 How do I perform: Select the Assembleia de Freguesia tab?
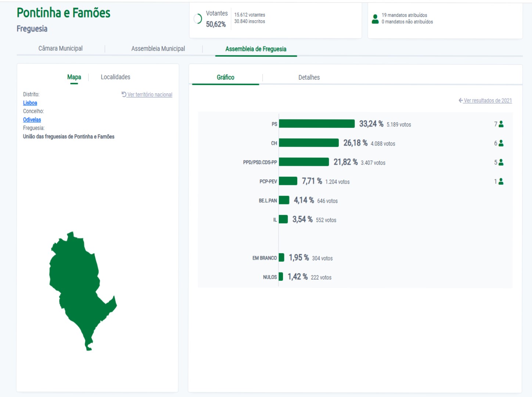coord(256,49)
